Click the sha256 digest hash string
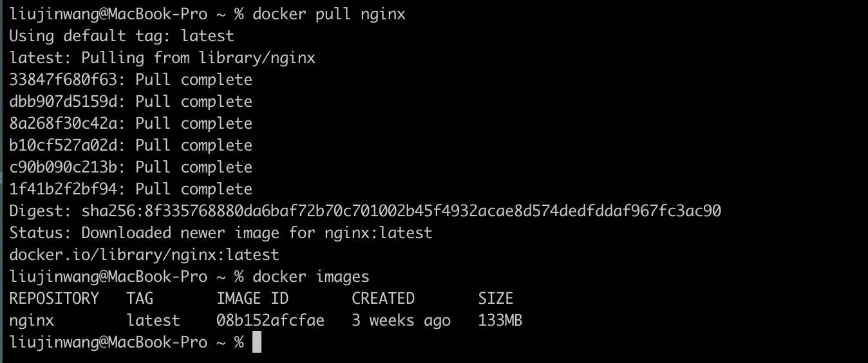 point(401,210)
